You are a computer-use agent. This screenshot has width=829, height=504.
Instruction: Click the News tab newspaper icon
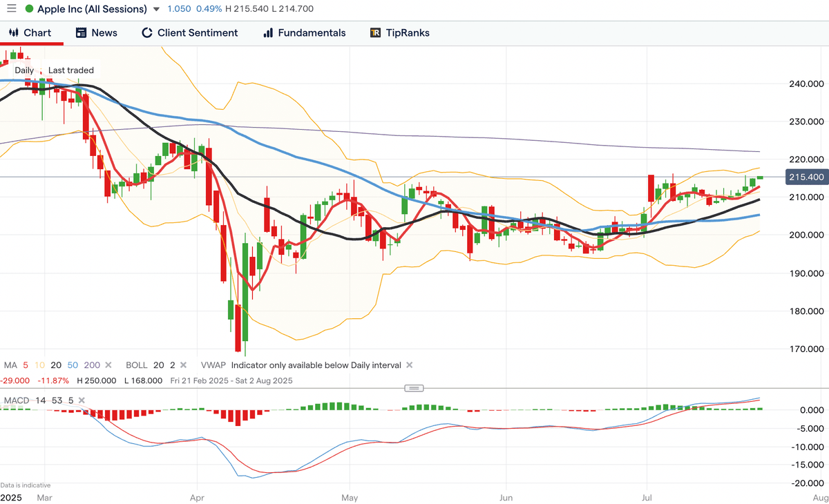pyautogui.click(x=81, y=32)
